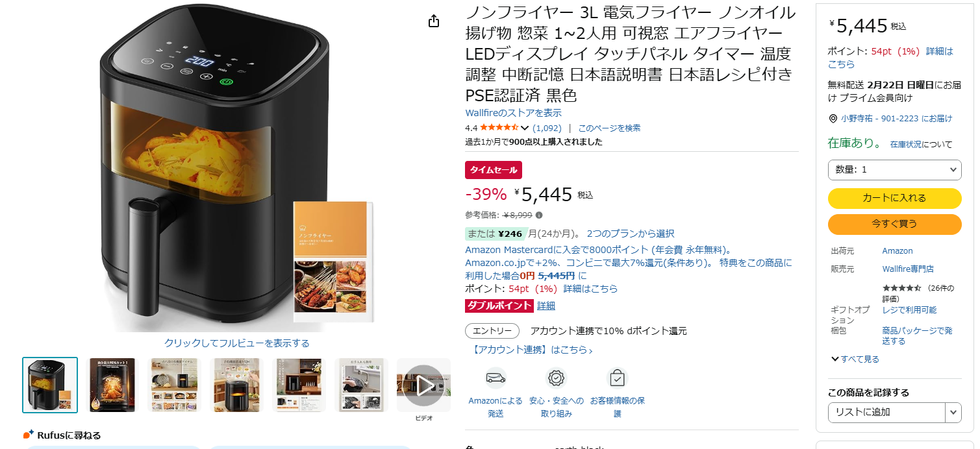The width and height of the screenshot is (980, 449).
Task: Open the 数量 quantity dropdown
Action: (894, 169)
